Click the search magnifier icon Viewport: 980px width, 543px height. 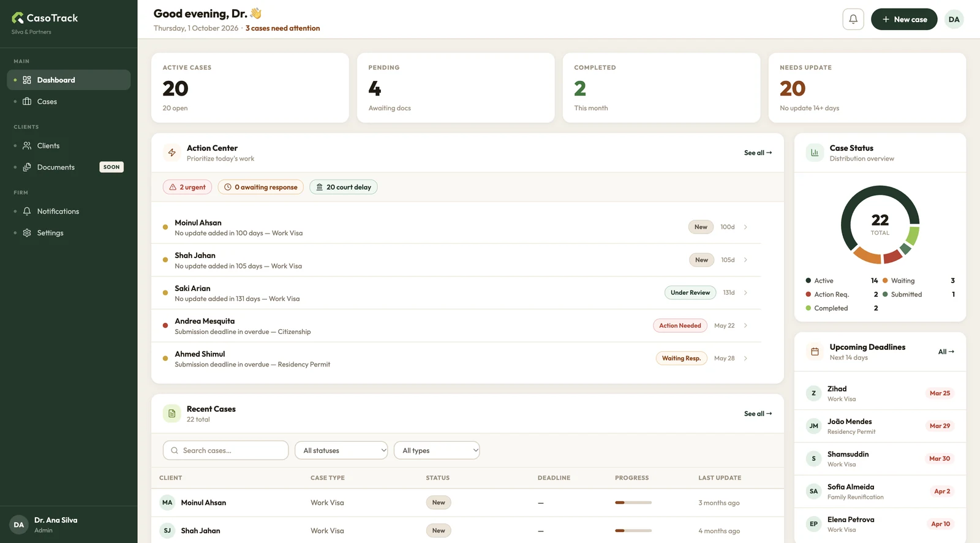[x=175, y=450]
